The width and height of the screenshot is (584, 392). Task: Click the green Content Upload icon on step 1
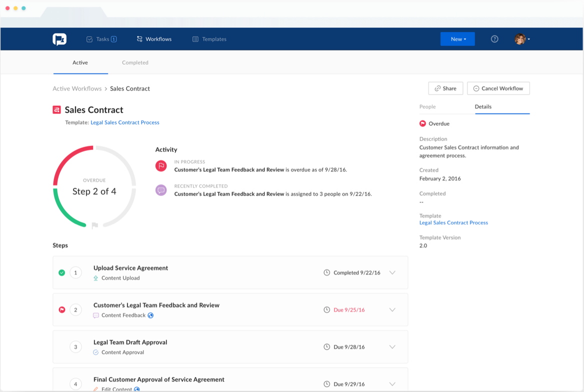click(x=95, y=278)
